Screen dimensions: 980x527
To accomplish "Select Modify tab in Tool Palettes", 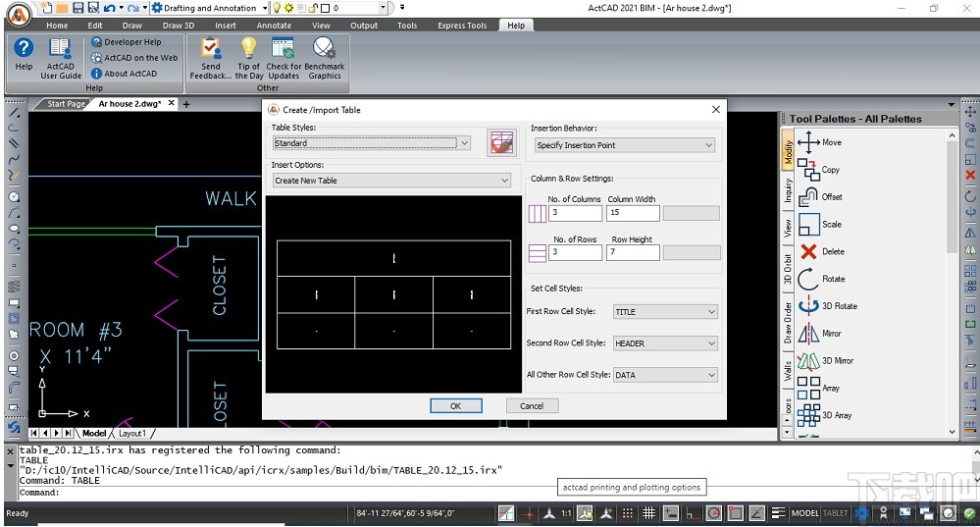I will 788,151.
